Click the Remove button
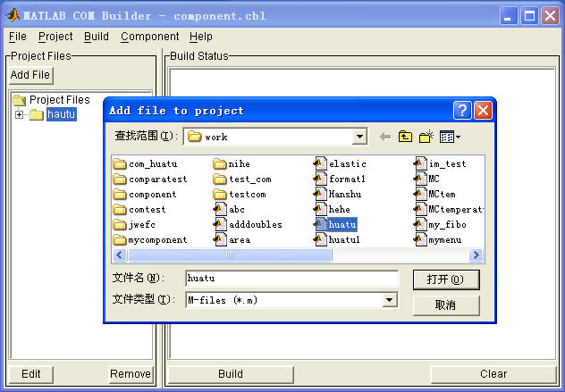 click(131, 374)
